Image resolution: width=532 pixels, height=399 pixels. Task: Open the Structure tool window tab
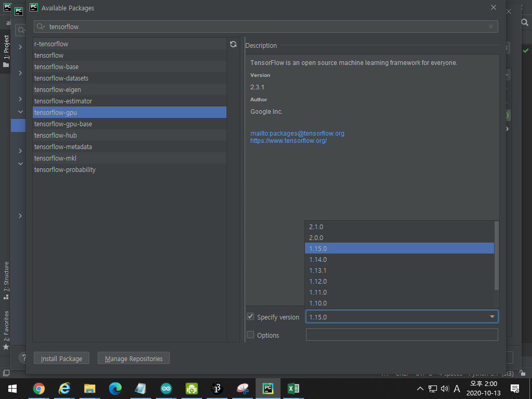tap(6, 280)
